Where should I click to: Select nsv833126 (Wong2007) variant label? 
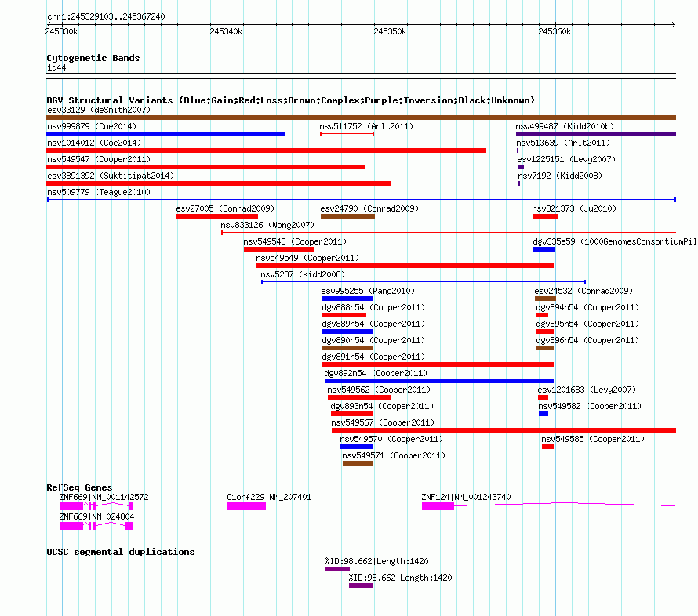click(x=267, y=225)
